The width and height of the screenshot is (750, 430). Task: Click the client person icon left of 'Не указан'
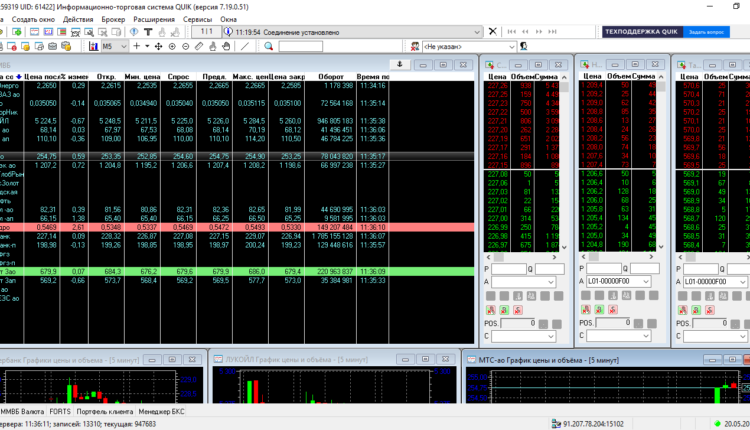[415, 46]
